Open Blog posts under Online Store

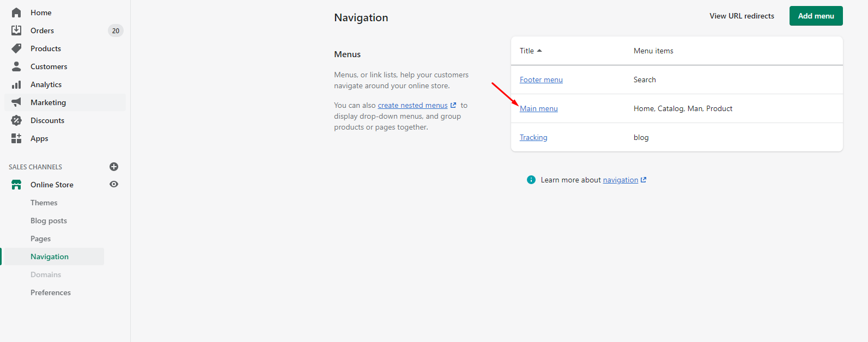click(x=48, y=221)
